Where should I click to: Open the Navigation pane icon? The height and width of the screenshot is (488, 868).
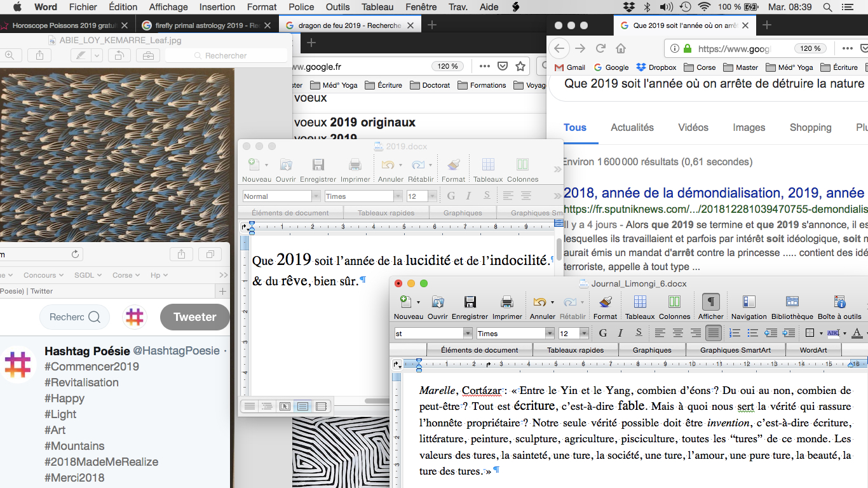[x=749, y=302]
